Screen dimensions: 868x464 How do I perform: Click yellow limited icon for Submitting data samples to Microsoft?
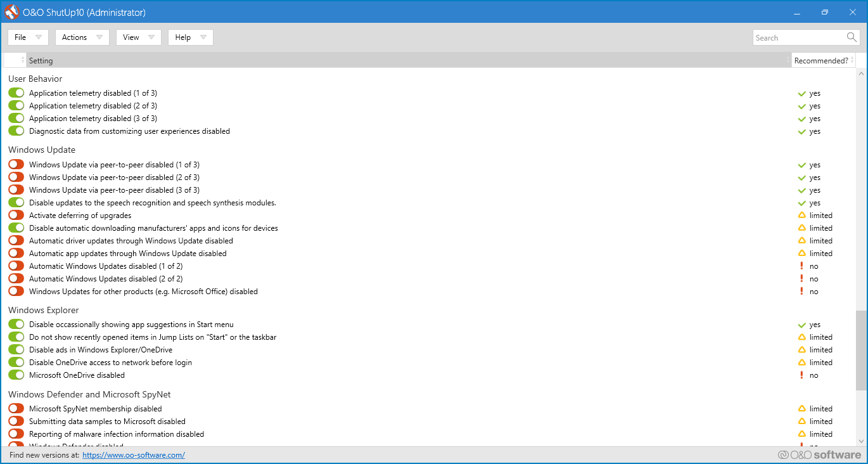tap(802, 422)
